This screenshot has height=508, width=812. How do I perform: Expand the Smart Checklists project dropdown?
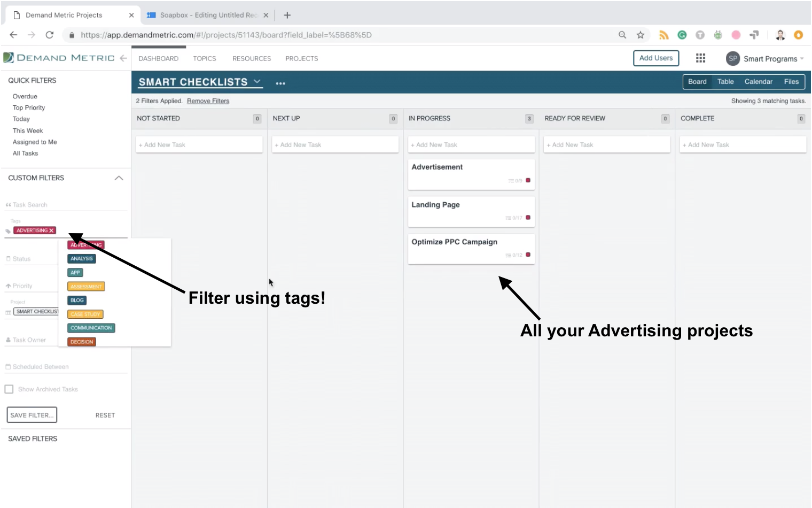click(x=257, y=81)
